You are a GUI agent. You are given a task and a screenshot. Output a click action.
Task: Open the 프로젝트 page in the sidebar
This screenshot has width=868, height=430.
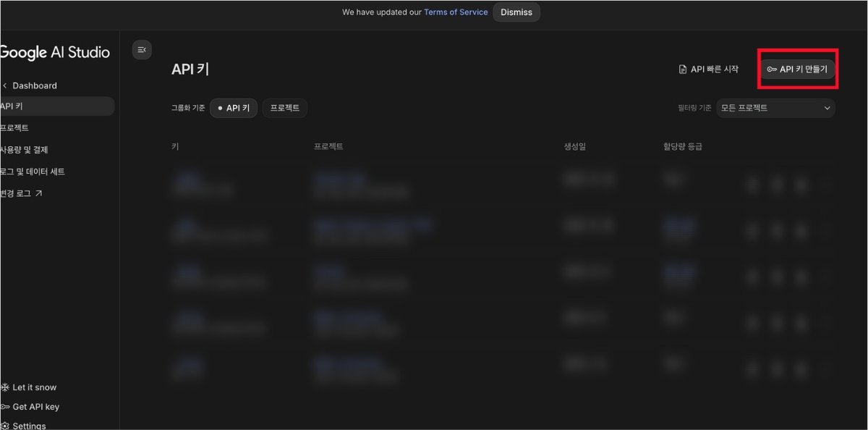(16, 128)
